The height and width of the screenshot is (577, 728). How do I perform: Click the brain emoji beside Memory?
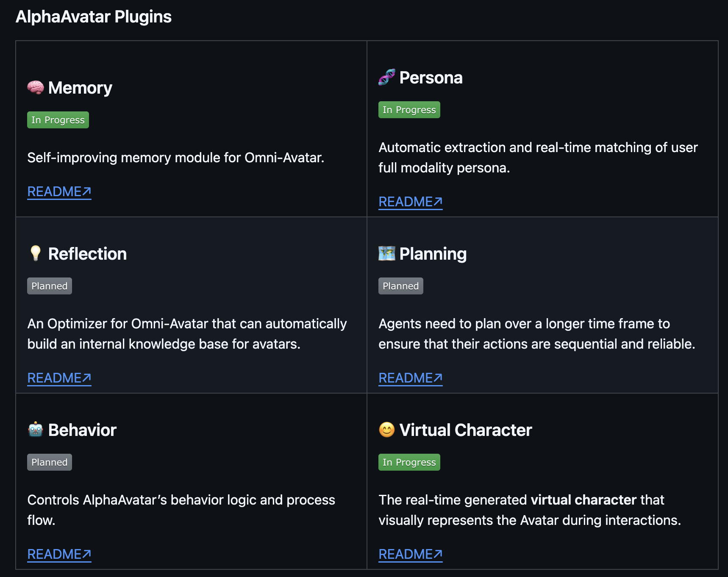pyautogui.click(x=36, y=88)
